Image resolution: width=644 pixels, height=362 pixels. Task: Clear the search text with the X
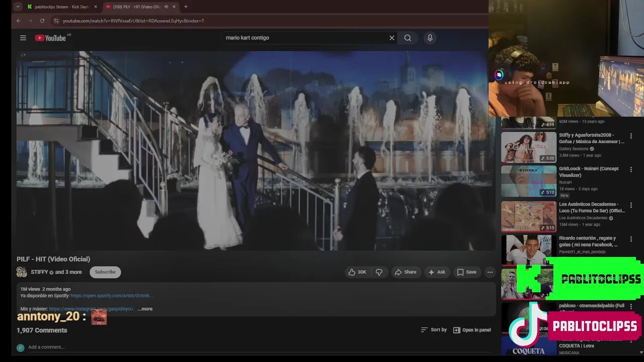pos(392,38)
